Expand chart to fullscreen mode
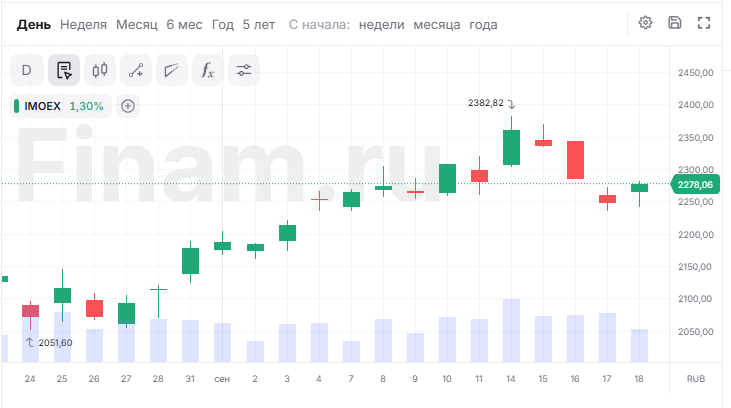Image resolution: width=731 pixels, height=408 pixels. point(704,23)
